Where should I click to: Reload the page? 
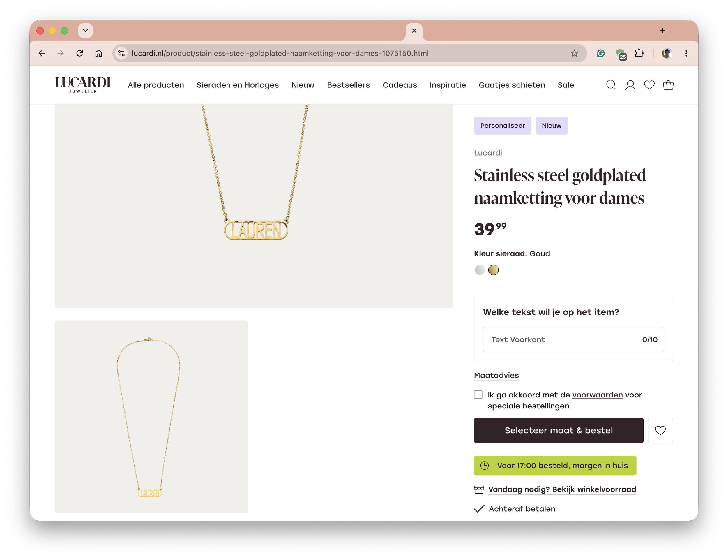[x=79, y=53]
